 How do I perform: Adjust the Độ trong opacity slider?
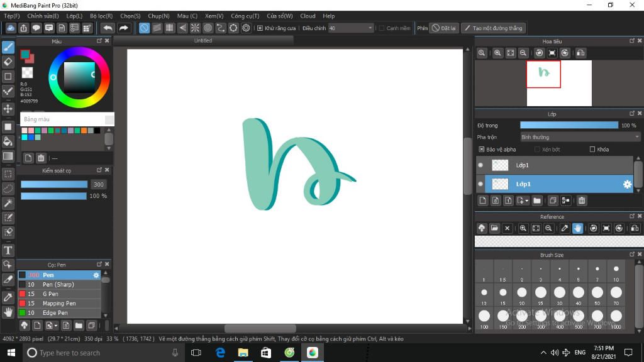tap(569, 125)
